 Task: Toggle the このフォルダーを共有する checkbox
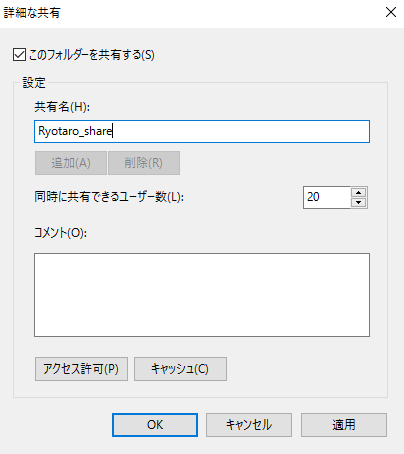coord(19,55)
